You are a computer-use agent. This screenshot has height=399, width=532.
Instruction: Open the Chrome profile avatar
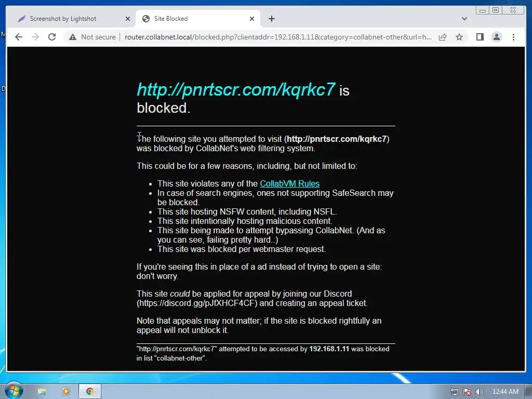coord(496,37)
